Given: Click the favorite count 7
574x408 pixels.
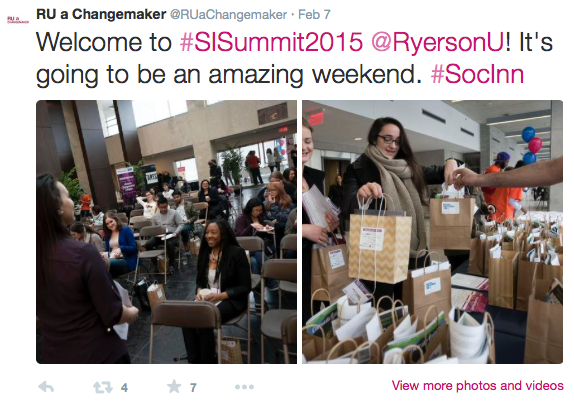Looking at the screenshot, I should [x=193, y=388].
